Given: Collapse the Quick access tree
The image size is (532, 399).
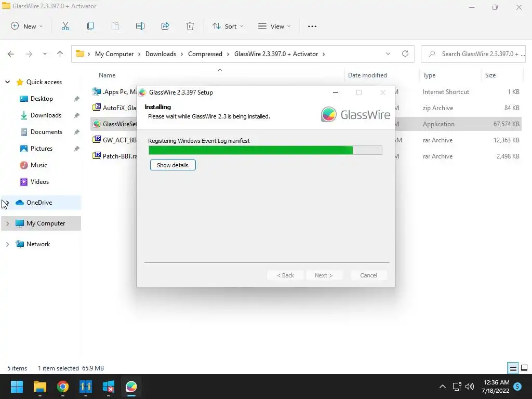Looking at the screenshot, I should click(x=7, y=82).
